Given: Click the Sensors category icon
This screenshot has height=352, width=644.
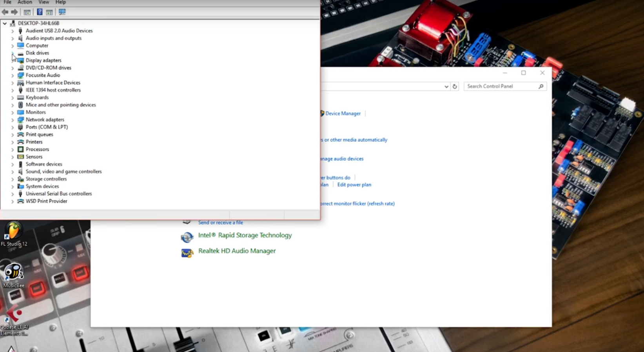Looking at the screenshot, I should tap(20, 157).
